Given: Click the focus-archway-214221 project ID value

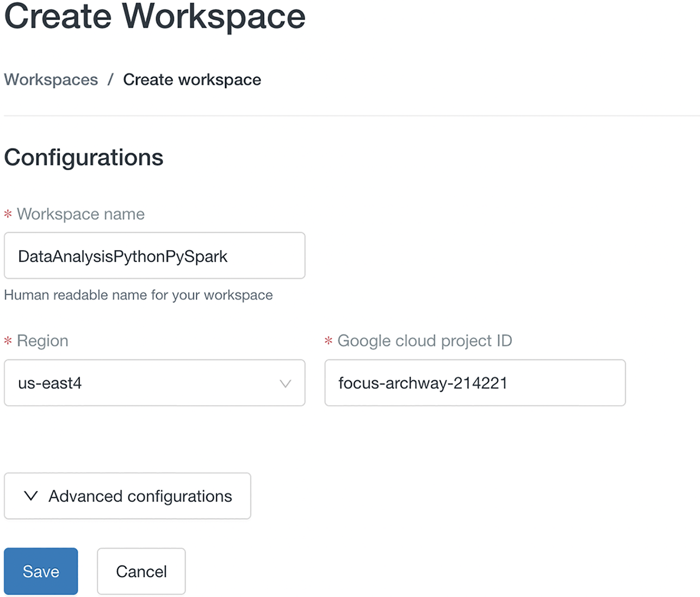Looking at the screenshot, I should [423, 383].
